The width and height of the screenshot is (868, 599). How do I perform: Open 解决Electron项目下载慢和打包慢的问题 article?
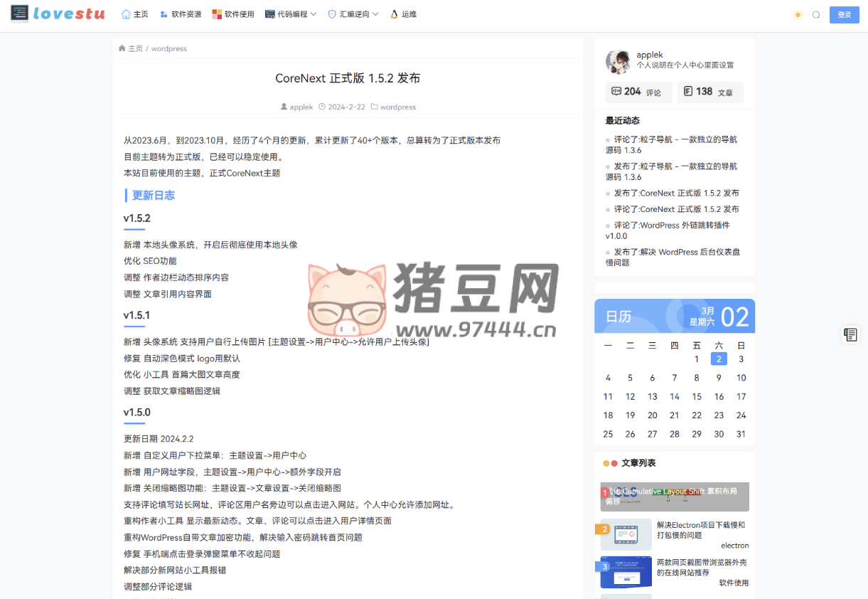[x=701, y=530]
